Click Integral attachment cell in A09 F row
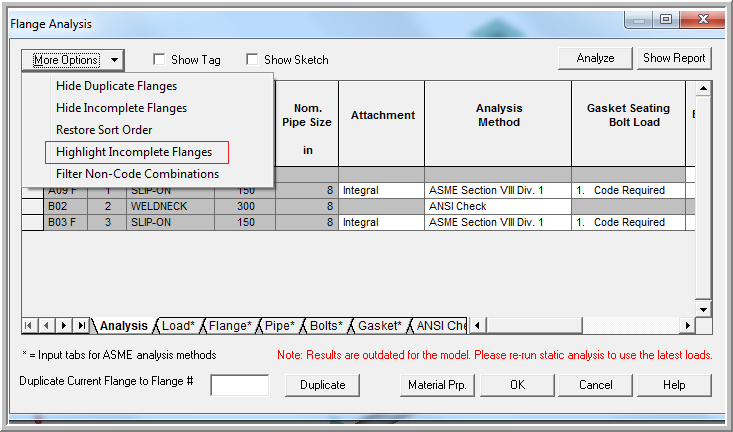The height and width of the screenshot is (432, 733). coord(381,190)
